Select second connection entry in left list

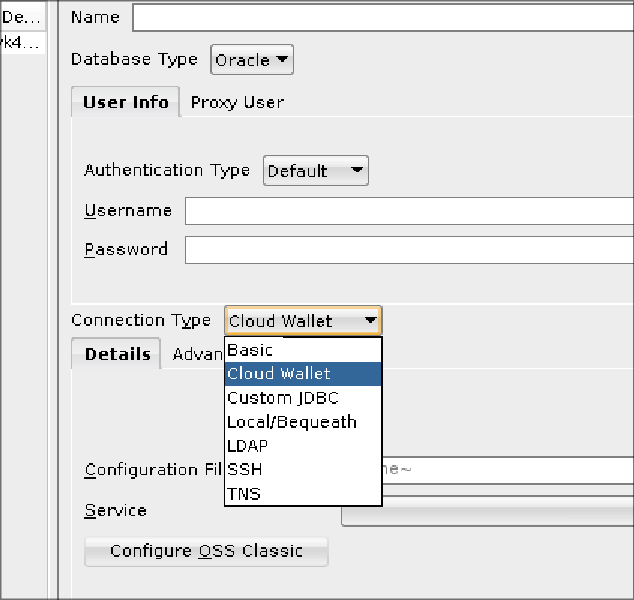pos(22,42)
